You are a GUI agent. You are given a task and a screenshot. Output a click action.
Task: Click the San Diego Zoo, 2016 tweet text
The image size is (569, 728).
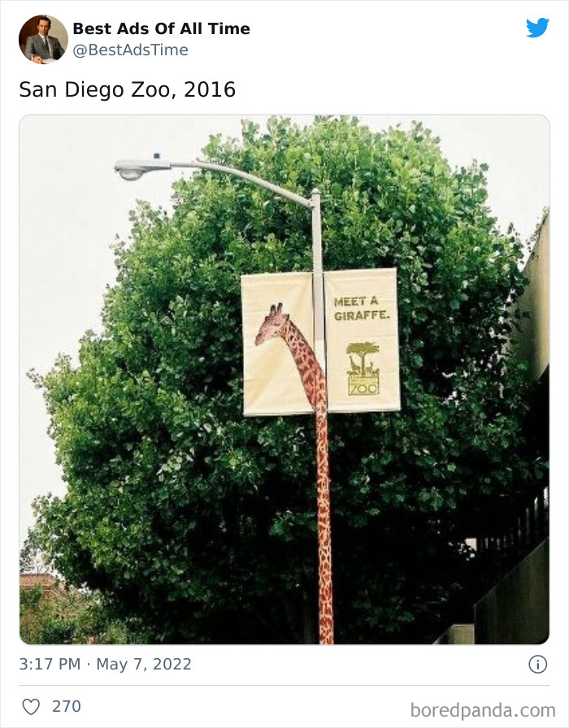(x=128, y=89)
